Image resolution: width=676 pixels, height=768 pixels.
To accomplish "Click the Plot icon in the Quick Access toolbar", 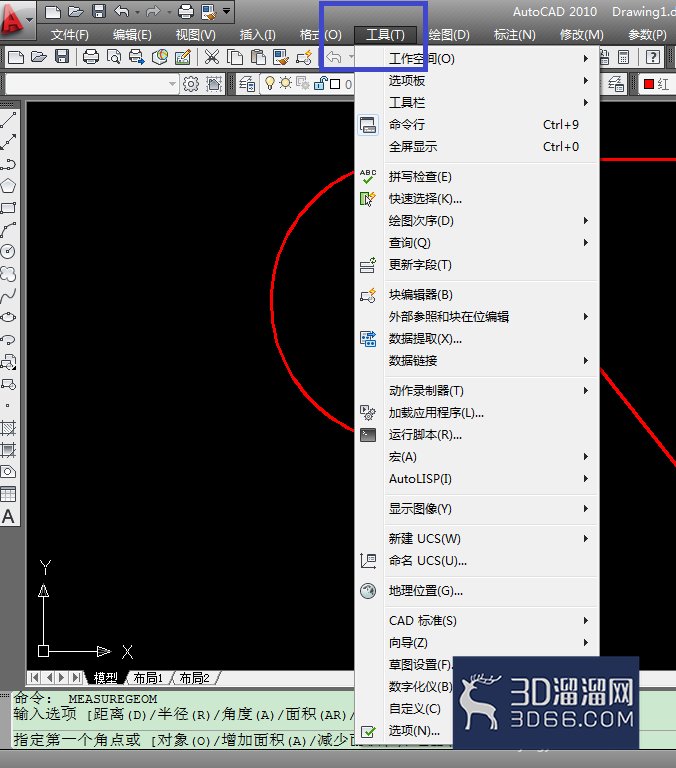I will (186, 11).
